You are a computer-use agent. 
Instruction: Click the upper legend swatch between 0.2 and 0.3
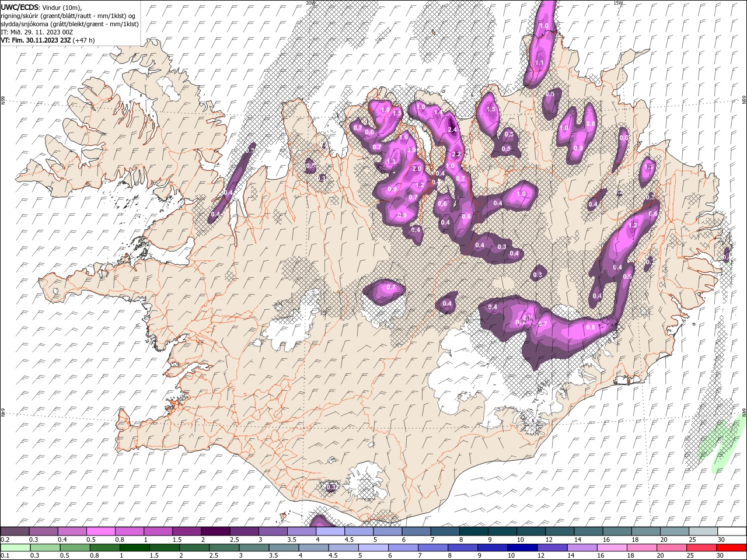[15, 531]
